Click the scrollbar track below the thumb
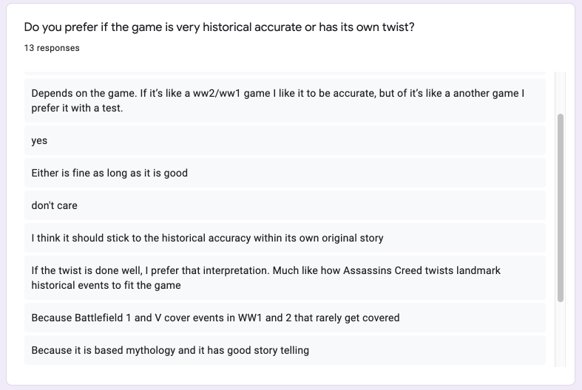Screen dimensions: 582x390 [x=560, y=334]
